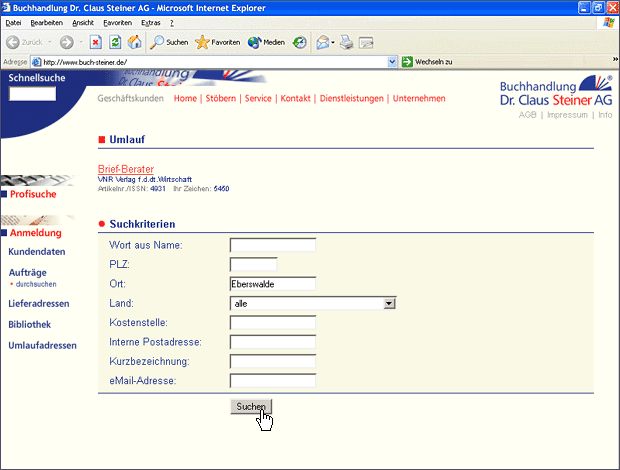Open the Dienstleistungen navigation link
620x470 pixels.
click(x=352, y=98)
